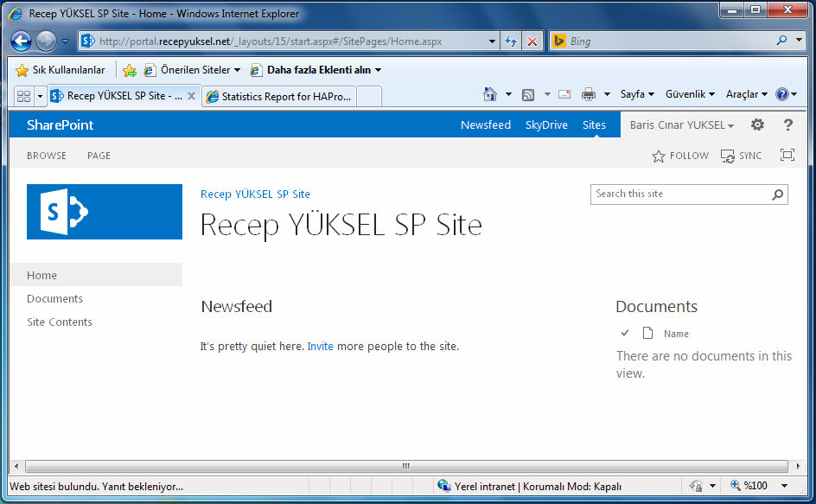This screenshot has height=504, width=816.
Task: Click Add to favorites bar icon
Action: pyautogui.click(x=130, y=70)
